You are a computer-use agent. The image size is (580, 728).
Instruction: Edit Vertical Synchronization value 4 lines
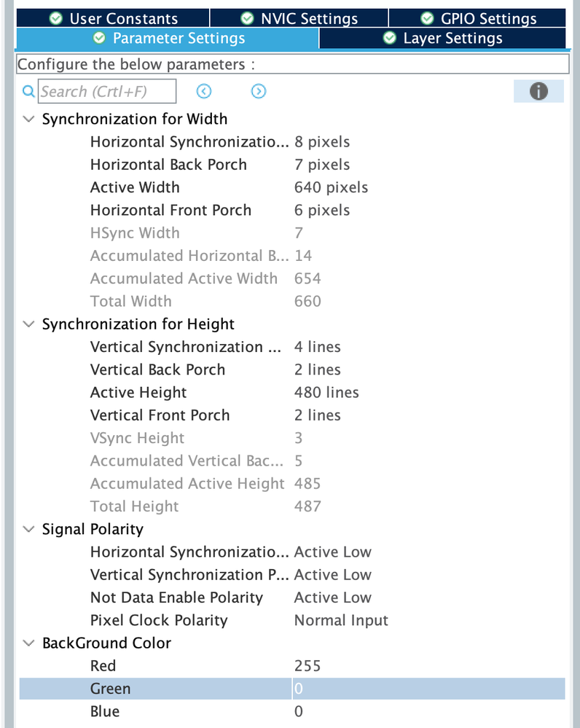click(318, 347)
